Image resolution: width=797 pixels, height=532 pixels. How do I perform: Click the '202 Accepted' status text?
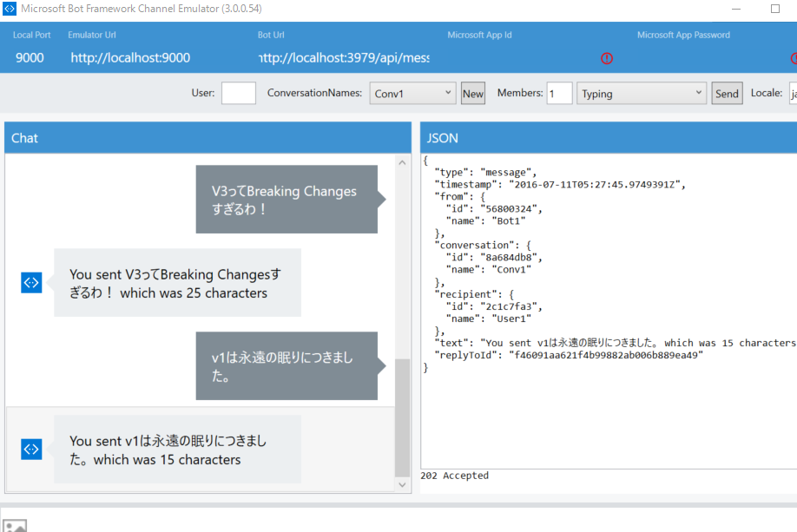[454, 476]
